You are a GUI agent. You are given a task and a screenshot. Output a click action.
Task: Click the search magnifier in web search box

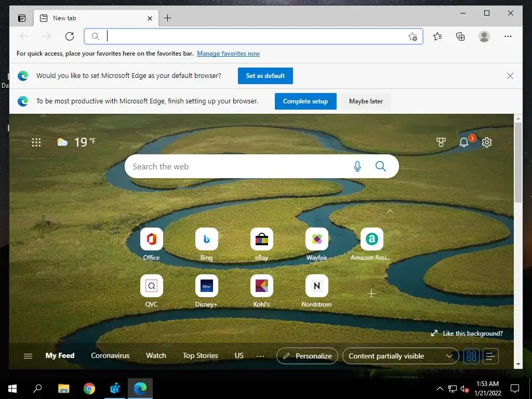[381, 166]
